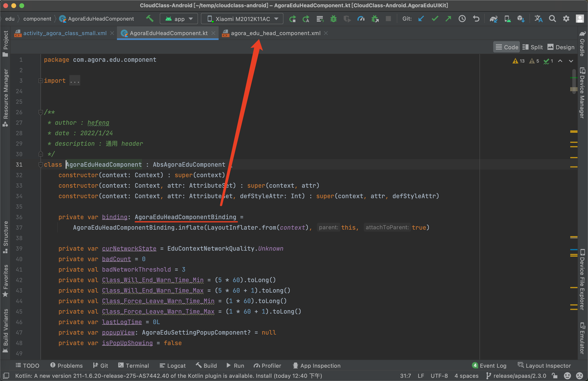Viewport: 588px width, 381px height.
Task: Click the Translate icon in toolbar
Action: pyautogui.click(x=539, y=19)
